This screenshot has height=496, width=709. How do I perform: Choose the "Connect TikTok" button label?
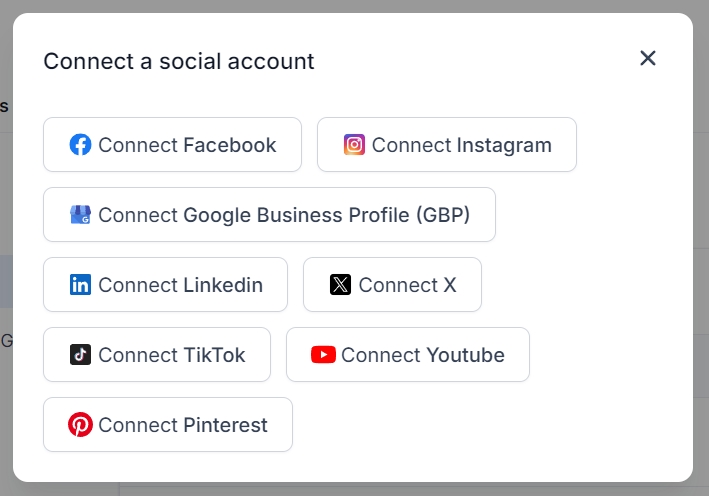[171, 355]
